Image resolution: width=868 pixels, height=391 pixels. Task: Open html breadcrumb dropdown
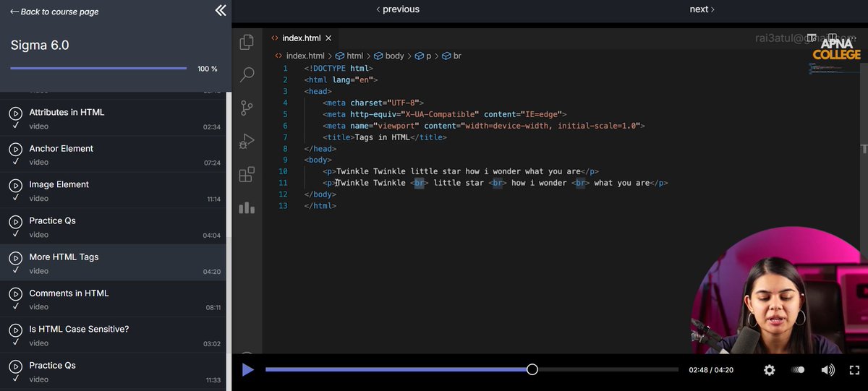tap(349, 56)
